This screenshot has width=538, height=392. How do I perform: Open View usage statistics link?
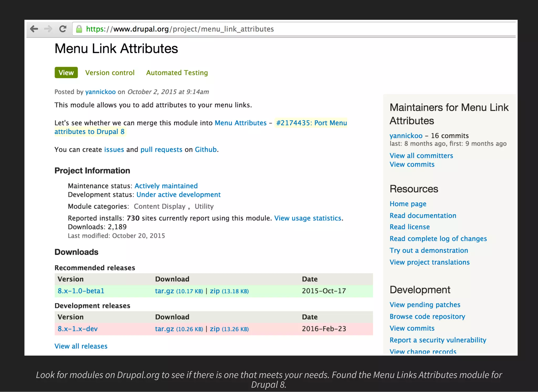click(308, 218)
